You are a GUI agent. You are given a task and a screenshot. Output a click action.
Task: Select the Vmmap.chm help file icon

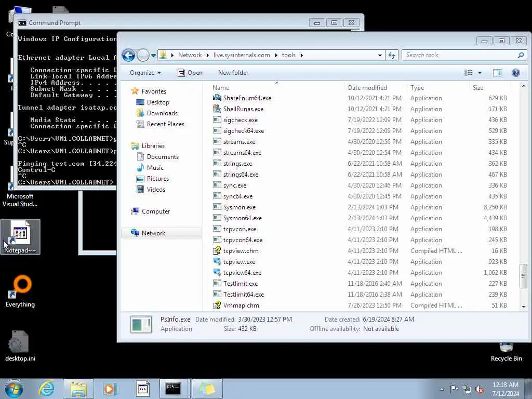point(217,305)
